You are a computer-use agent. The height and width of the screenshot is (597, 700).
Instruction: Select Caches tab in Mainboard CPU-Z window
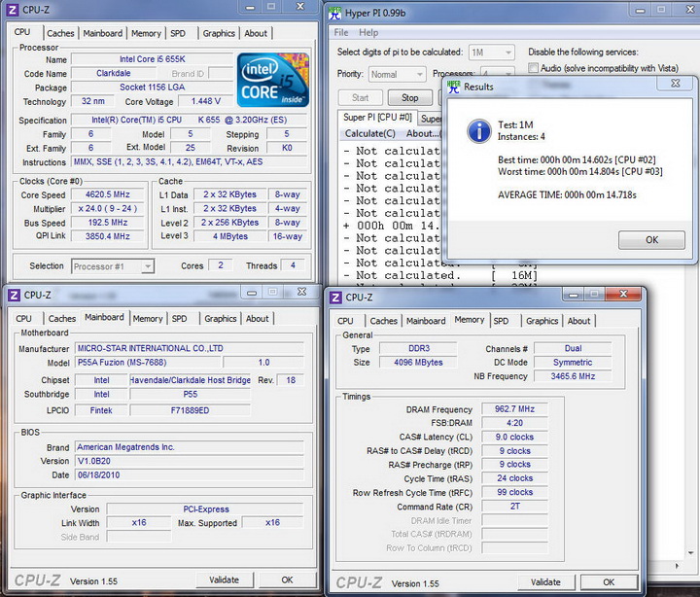pyautogui.click(x=62, y=319)
